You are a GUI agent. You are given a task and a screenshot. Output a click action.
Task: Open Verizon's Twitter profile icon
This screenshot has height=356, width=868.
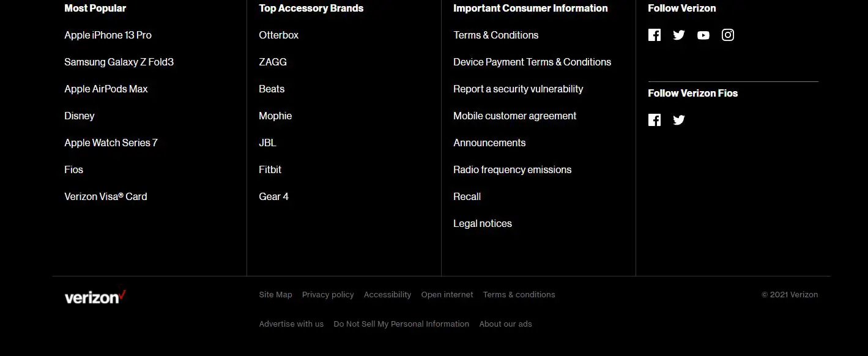point(679,35)
